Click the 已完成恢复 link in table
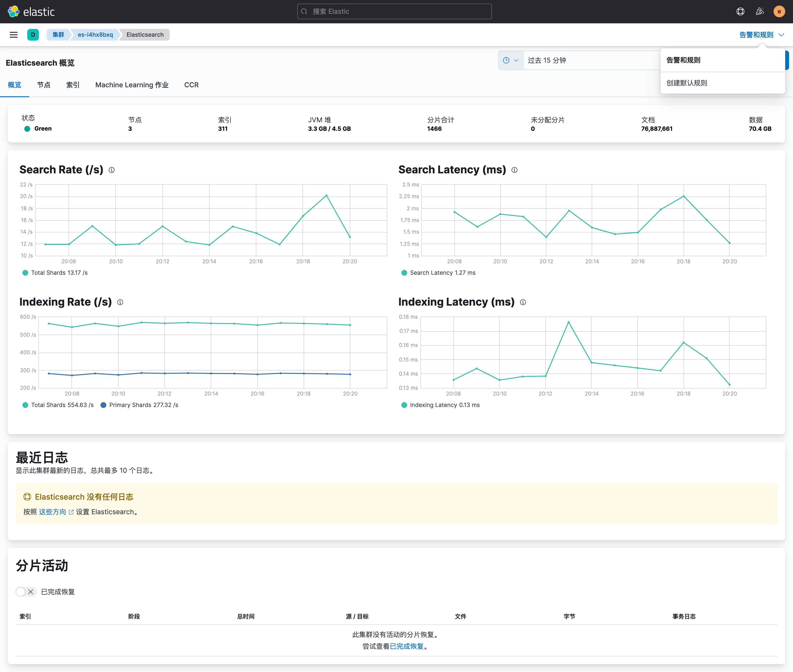793x672 pixels. point(407,646)
